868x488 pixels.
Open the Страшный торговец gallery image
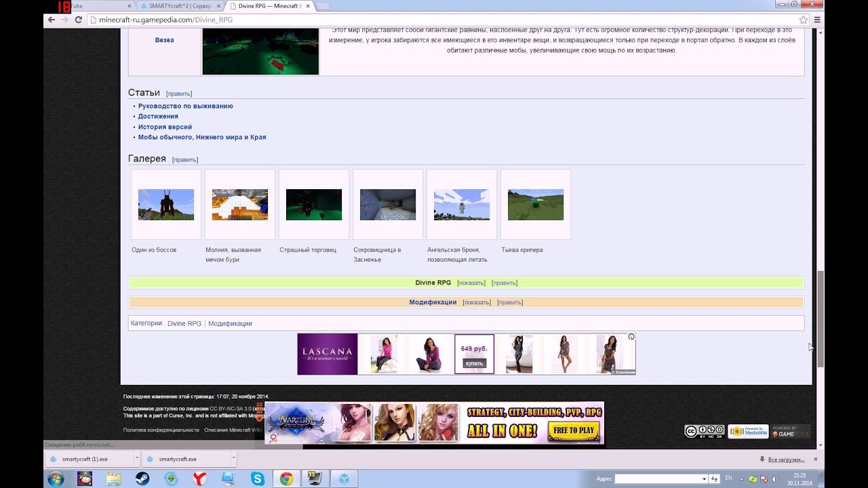[x=314, y=205]
